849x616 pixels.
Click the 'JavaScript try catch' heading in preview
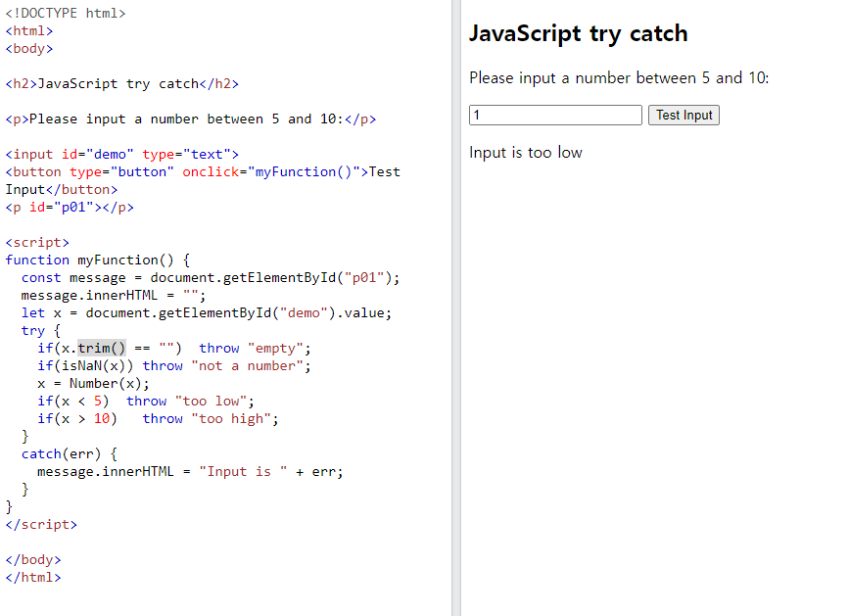579,33
